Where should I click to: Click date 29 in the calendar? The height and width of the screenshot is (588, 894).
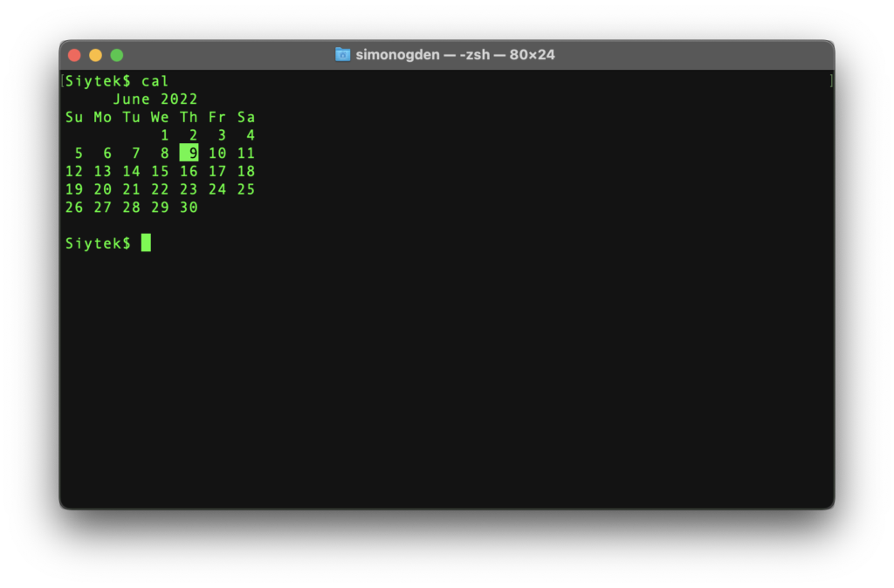tap(160, 208)
